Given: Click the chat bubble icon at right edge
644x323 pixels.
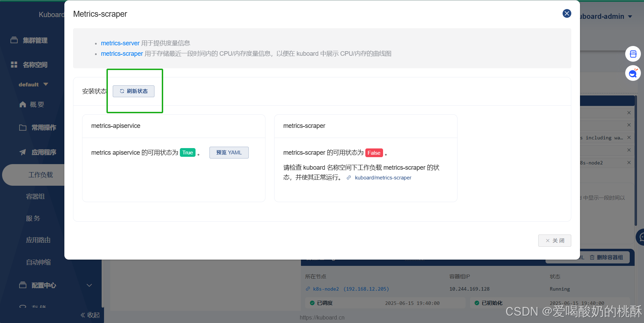Looking at the screenshot, I should (641, 237).
